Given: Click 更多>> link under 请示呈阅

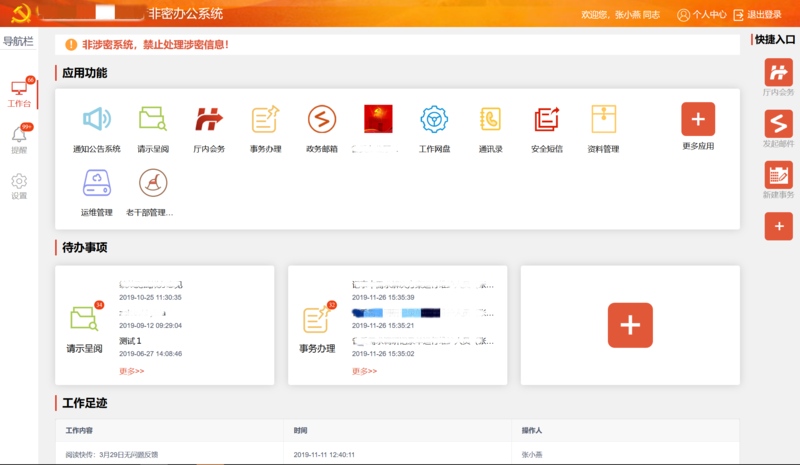Looking at the screenshot, I should coord(132,371).
